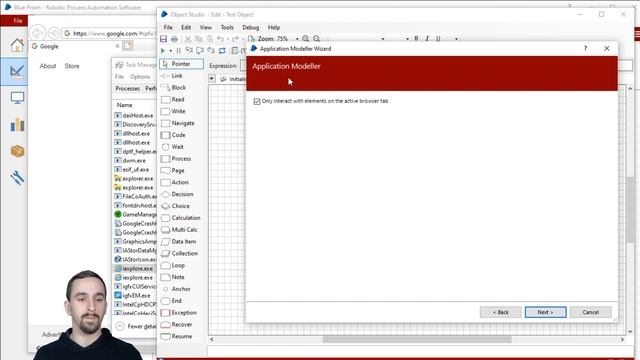Open the About link on Google page
The width and height of the screenshot is (640, 360).
(48, 66)
